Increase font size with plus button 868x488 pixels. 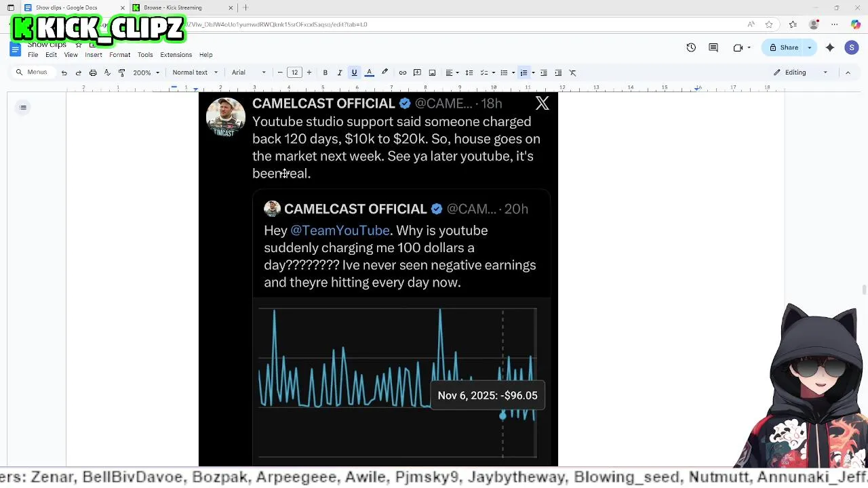[x=309, y=73]
